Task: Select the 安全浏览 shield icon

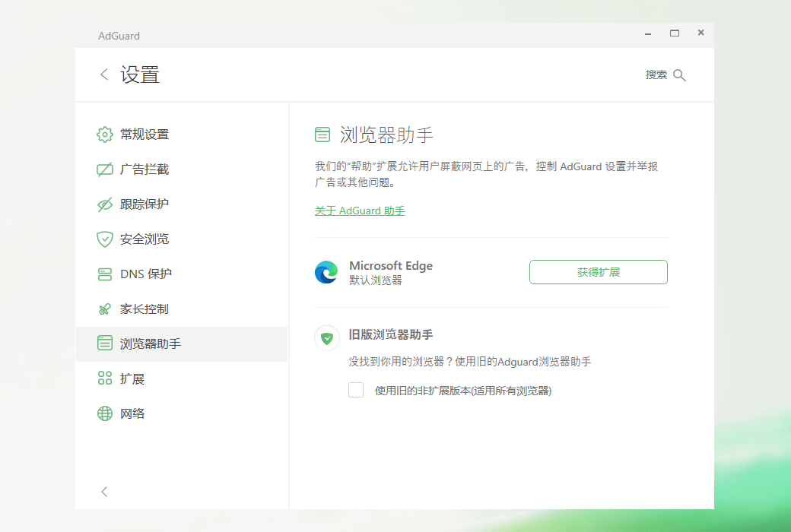Action: [x=104, y=239]
